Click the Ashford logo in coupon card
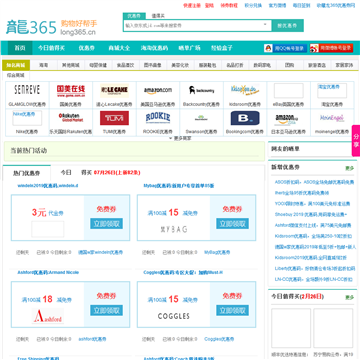 (x=48, y=316)
